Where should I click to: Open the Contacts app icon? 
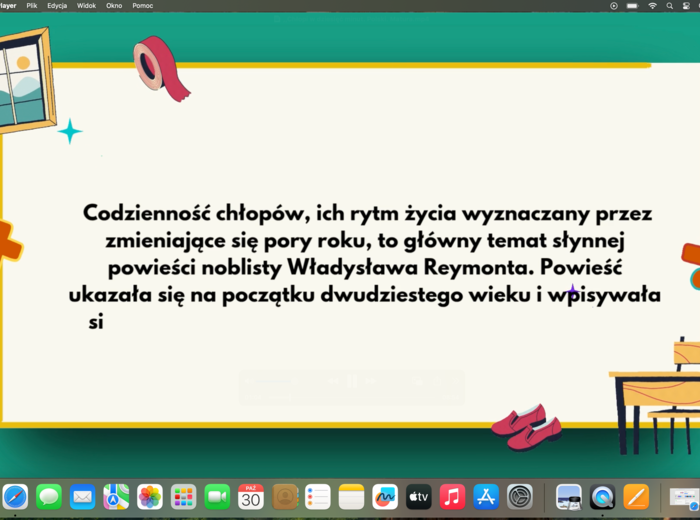point(284,496)
